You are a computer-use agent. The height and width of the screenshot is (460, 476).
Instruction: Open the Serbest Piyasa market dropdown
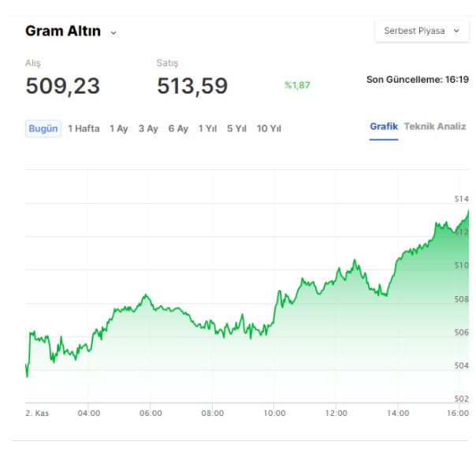[422, 31]
